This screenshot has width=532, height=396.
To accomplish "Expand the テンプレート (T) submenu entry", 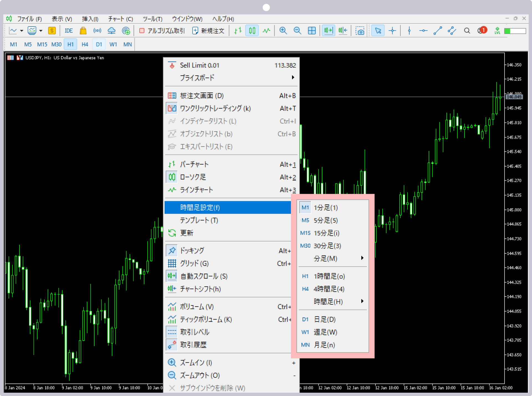I will 228,220.
